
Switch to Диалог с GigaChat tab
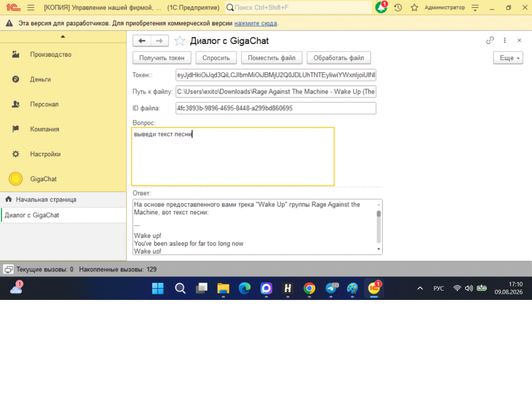63,215
